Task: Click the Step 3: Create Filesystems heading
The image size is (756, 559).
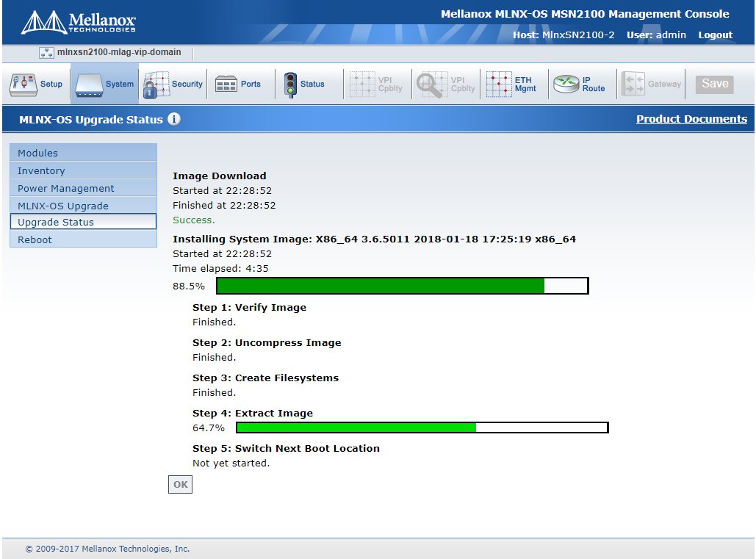Action: pos(265,378)
